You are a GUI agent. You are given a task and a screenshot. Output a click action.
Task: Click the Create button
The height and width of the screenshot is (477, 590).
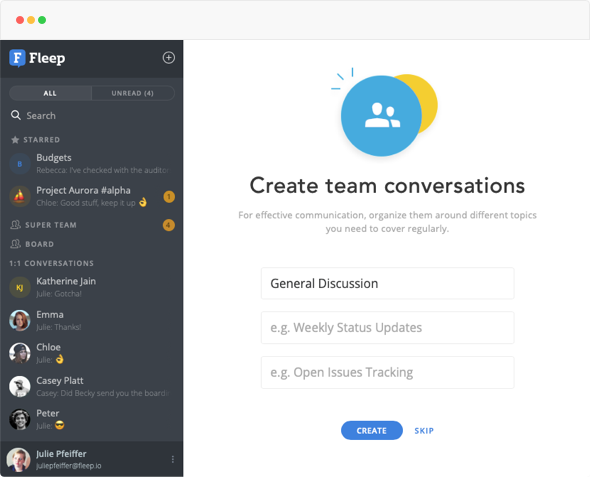372,430
